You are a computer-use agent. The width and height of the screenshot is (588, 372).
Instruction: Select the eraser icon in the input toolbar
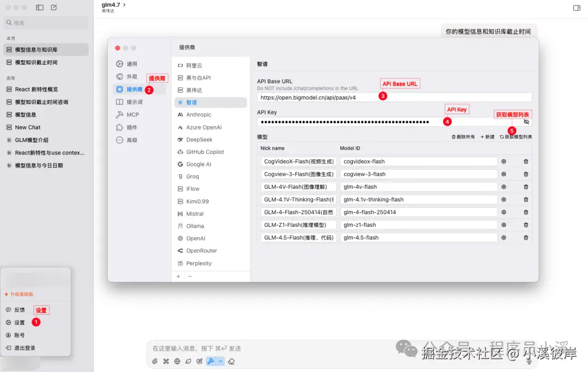[x=231, y=361]
